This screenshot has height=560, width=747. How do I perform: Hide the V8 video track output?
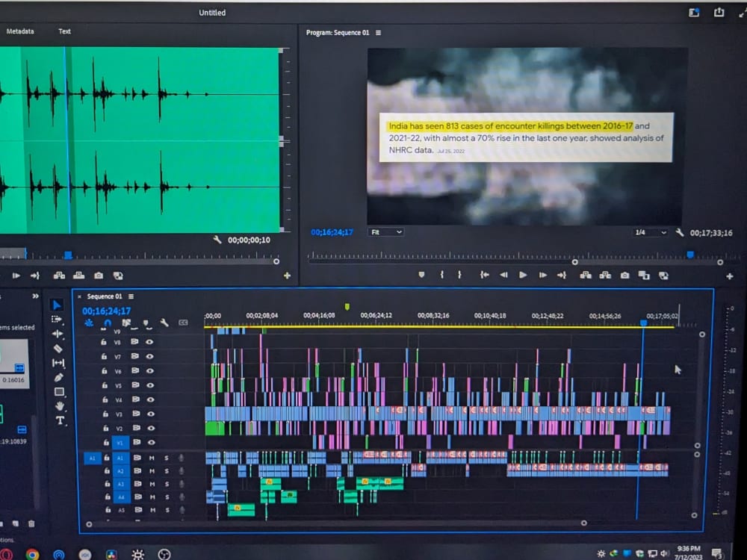point(150,343)
